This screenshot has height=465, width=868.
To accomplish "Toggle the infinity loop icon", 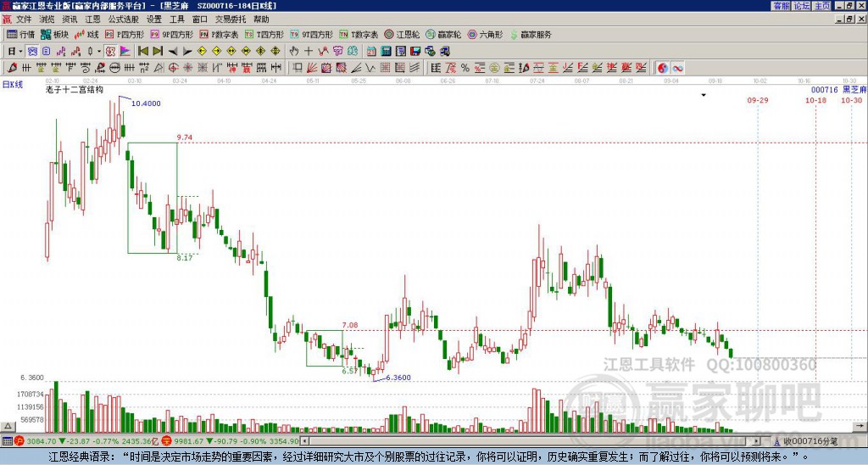I will point(677,67).
